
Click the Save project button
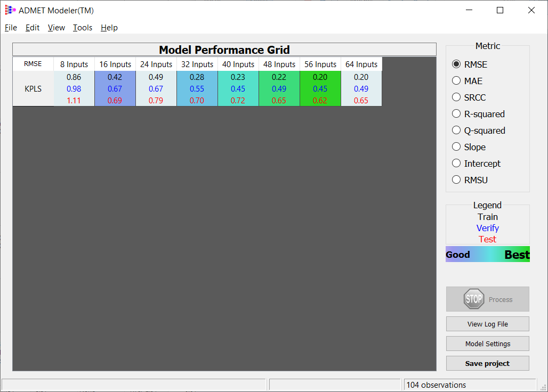pos(488,363)
